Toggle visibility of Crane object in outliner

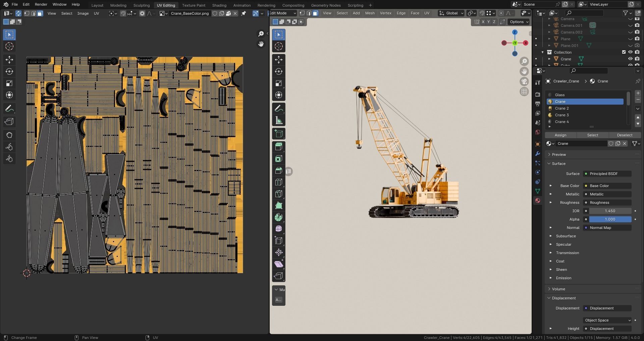[x=630, y=59]
